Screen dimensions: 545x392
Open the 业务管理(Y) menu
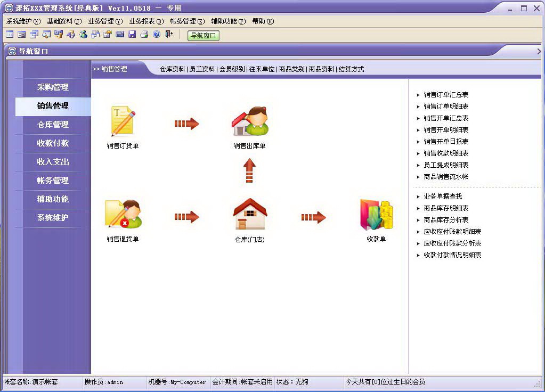(x=105, y=21)
